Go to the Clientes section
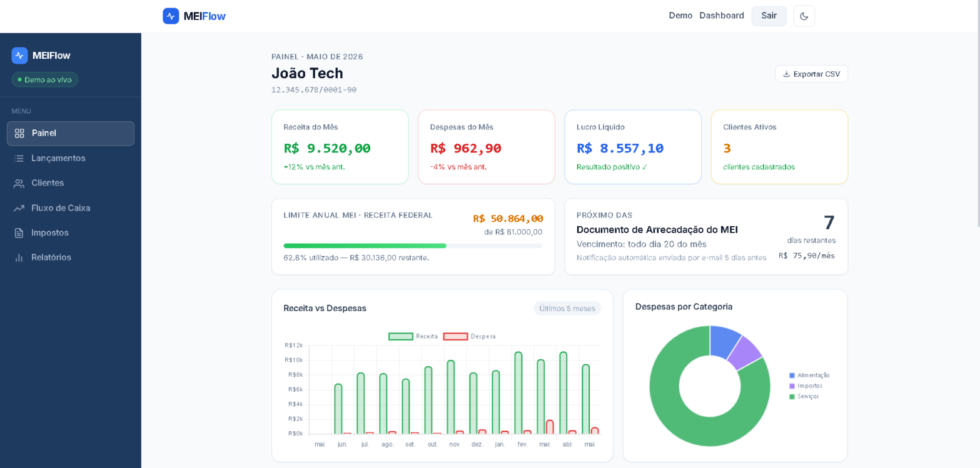Image resolution: width=980 pixels, height=468 pixels. pyautogui.click(x=71, y=183)
